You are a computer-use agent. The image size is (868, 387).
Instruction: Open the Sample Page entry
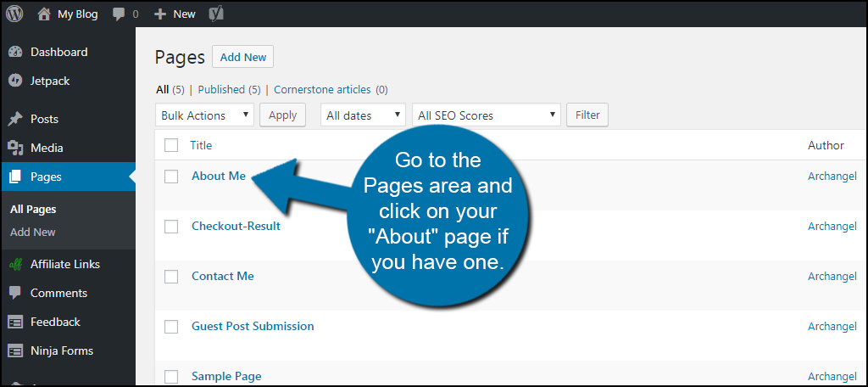point(226,377)
